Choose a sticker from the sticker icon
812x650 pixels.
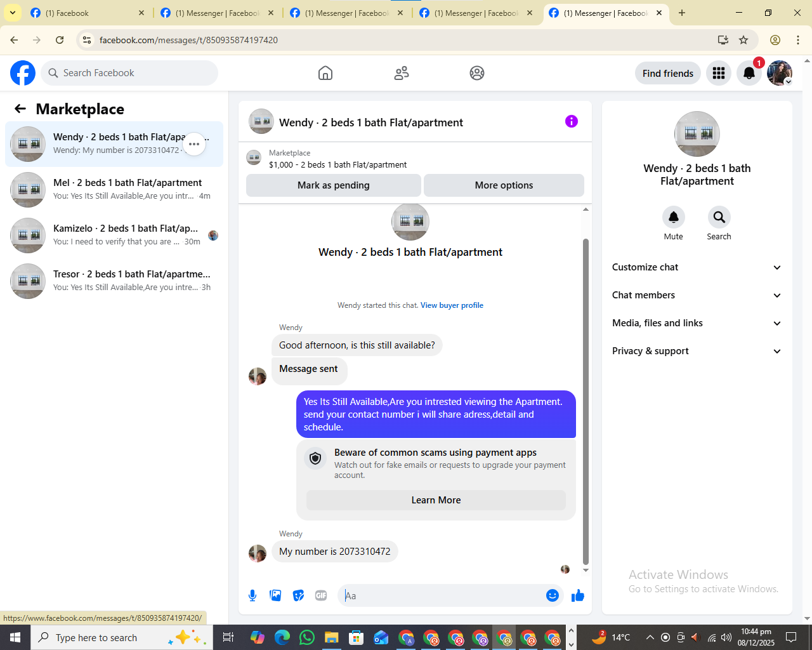[x=298, y=595]
